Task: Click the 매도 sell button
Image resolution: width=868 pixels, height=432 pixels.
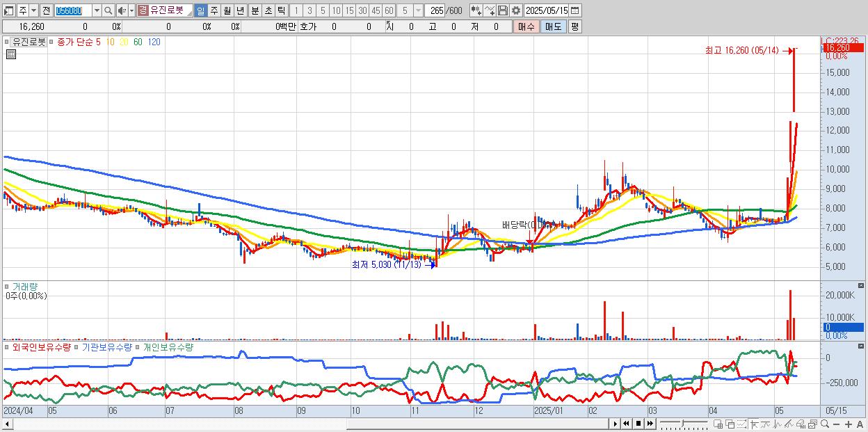Action: pos(553,26)
